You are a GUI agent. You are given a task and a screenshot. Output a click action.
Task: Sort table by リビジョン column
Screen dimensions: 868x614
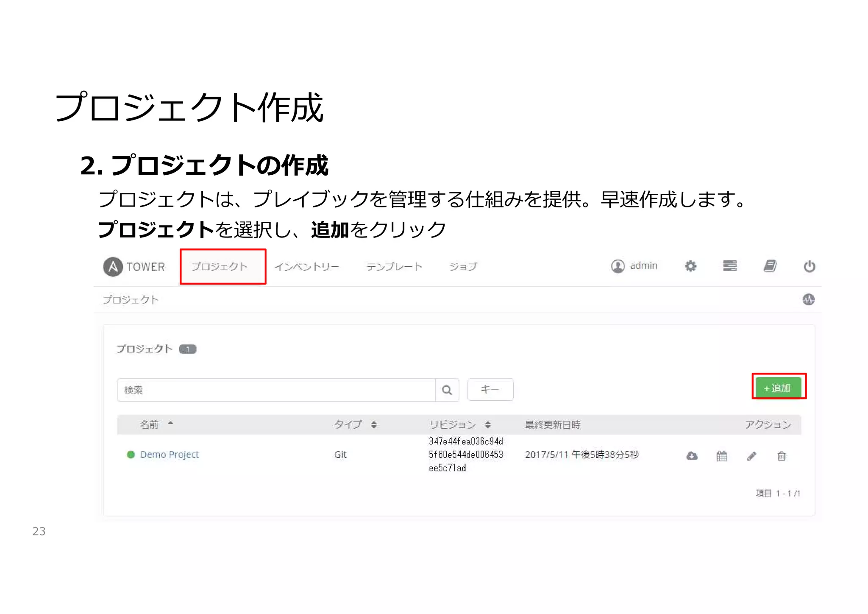(x=460, y=424)
